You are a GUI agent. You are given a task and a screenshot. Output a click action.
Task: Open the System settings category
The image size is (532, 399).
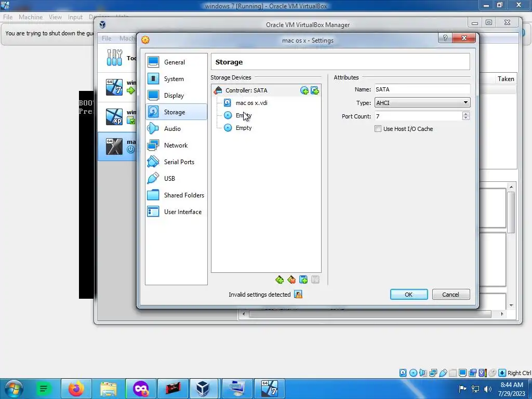coord(176,79)
